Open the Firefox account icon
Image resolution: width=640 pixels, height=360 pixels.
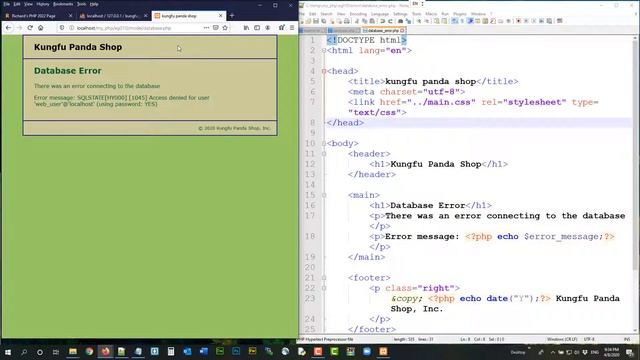click(268, 28)
